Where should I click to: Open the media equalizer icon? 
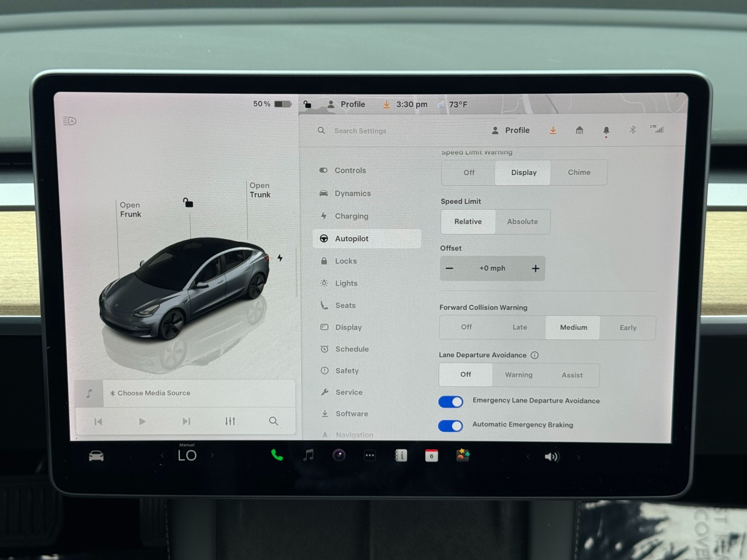point(230,421)
